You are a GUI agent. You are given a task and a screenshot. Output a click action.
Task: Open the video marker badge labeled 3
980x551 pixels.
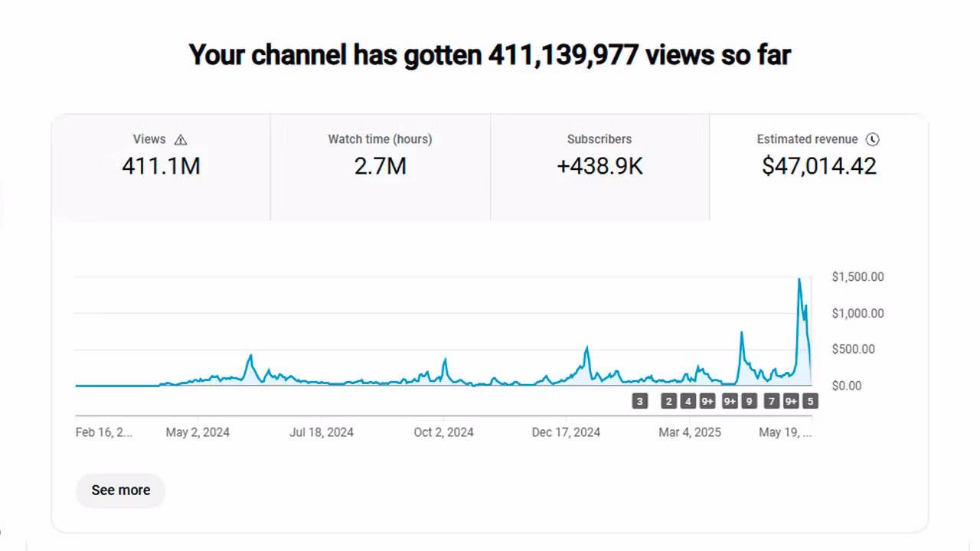pos(640,401)
